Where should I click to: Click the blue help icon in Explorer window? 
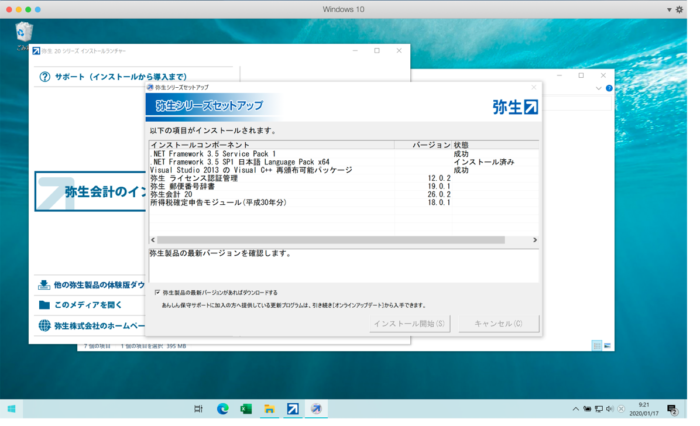pyautogui.click(x=609, y=88)
